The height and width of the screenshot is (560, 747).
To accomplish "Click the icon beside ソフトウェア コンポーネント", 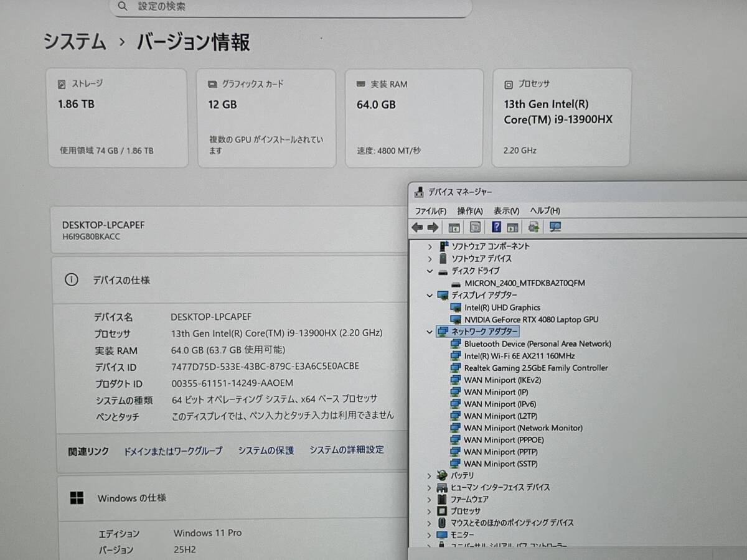I will coord(443,246).
